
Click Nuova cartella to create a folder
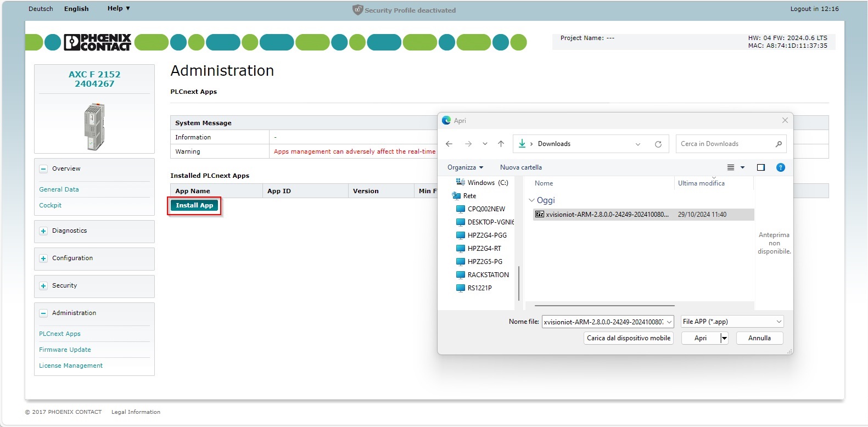coord(520,167)
